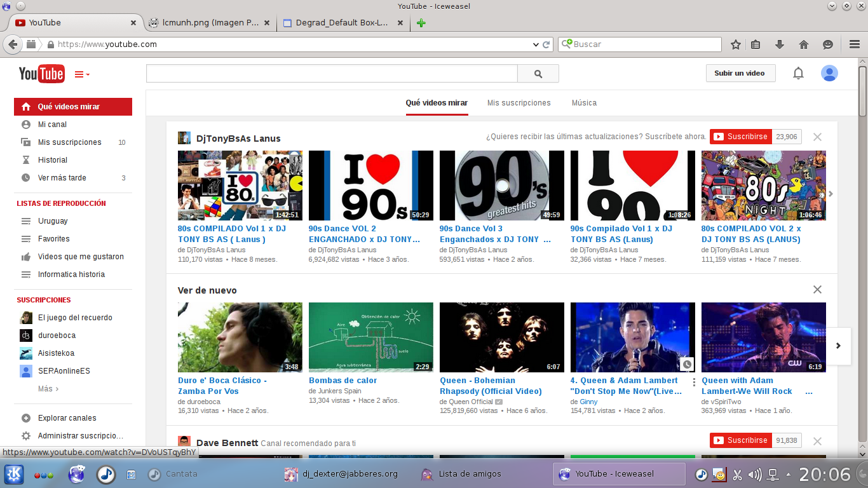
Task: Add Don't Stop Me Now to watch later
Action: point(686,365)
